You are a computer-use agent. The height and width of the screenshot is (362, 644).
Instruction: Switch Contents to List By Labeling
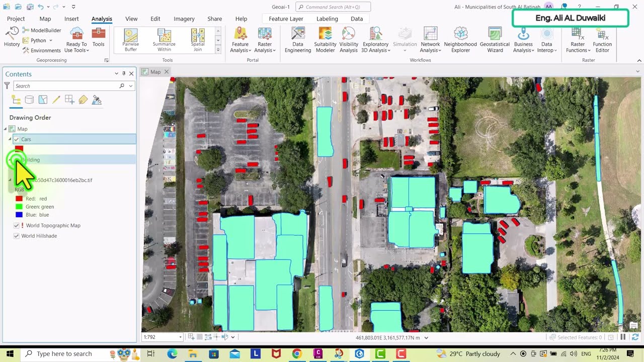click(x=83, y=100)
